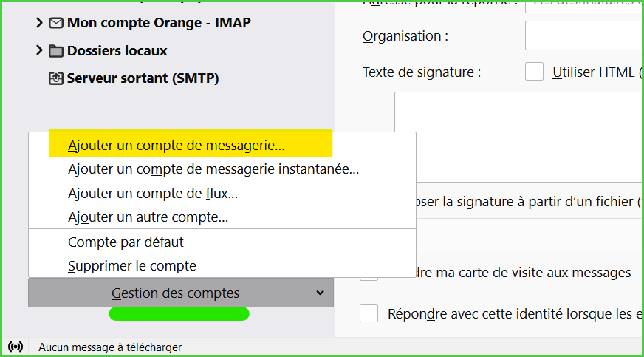Select Ajouter un compte de messagerie
Screen dimensions: 644x357
[x=176, y=146]
